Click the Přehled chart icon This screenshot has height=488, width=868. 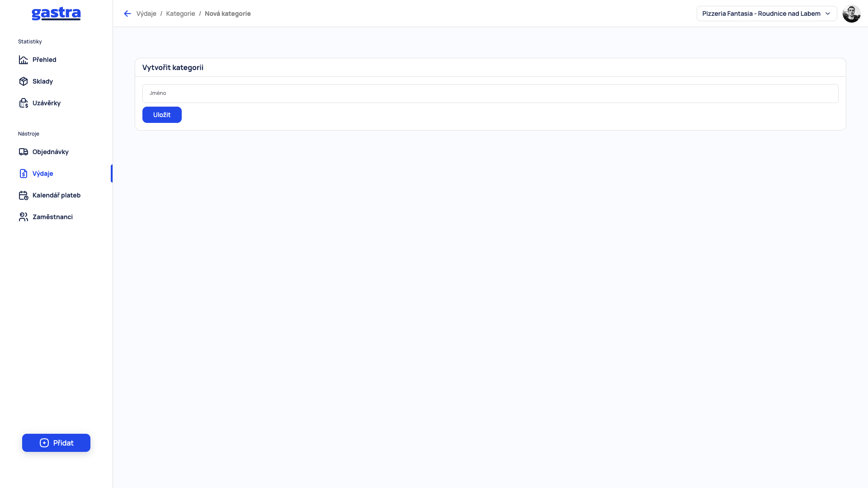pyautogui.click(x=24, y=60)
